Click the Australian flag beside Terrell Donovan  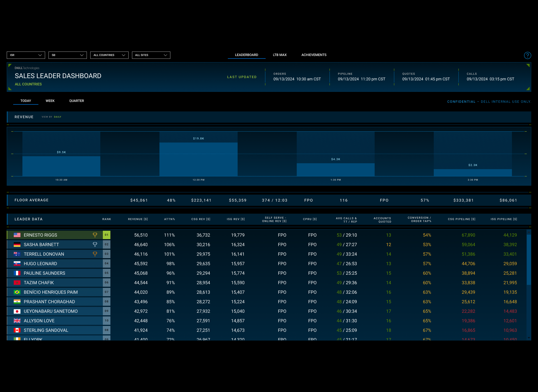coord(17,254)
